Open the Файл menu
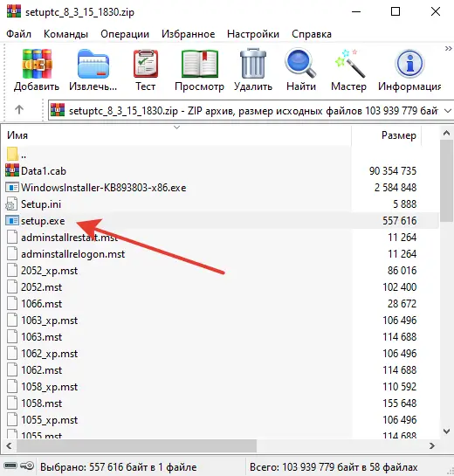 tap(18, 34)
